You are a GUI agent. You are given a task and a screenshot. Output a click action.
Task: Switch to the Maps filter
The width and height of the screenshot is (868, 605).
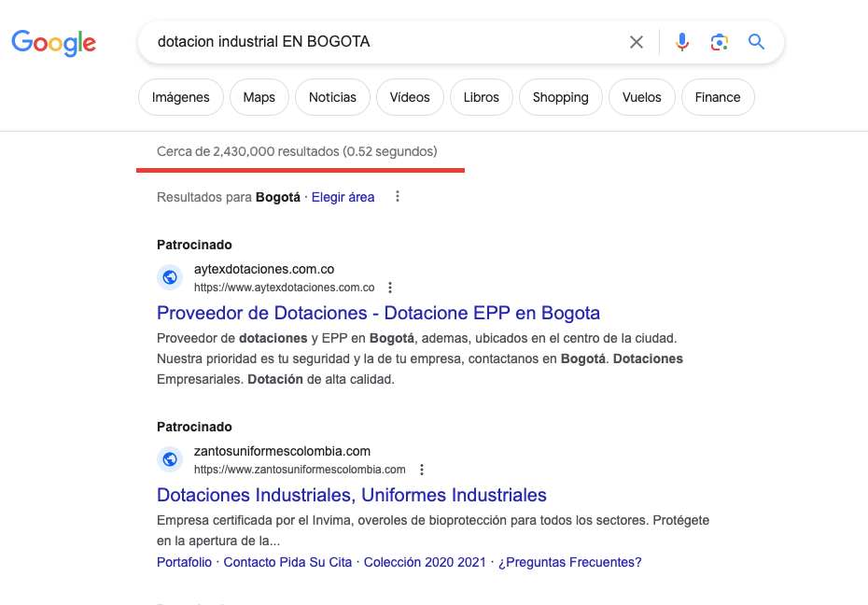point(259,97)
